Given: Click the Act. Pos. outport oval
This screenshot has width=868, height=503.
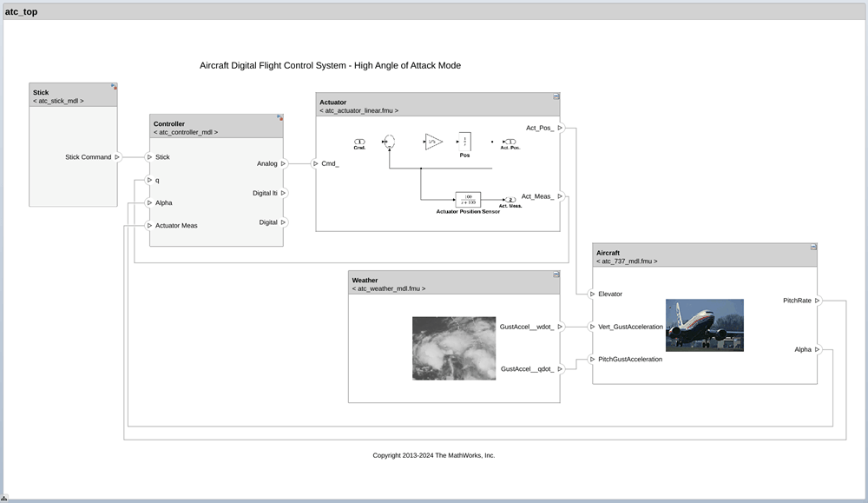Looking at the screenshot, I should pos(510,142).
